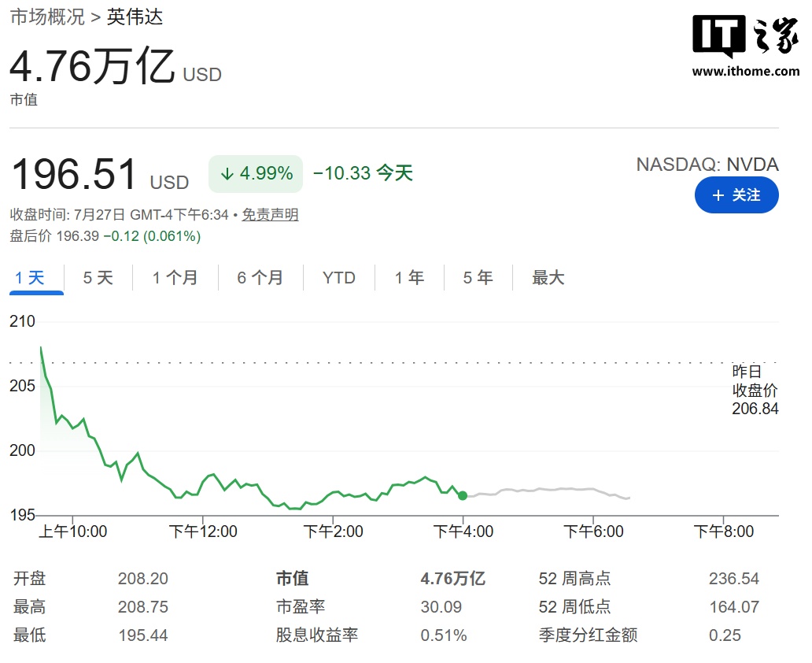Click the down arrow in the 4.99% badge
The height and width of the screenshot is (663, 812).
point(227,174)
